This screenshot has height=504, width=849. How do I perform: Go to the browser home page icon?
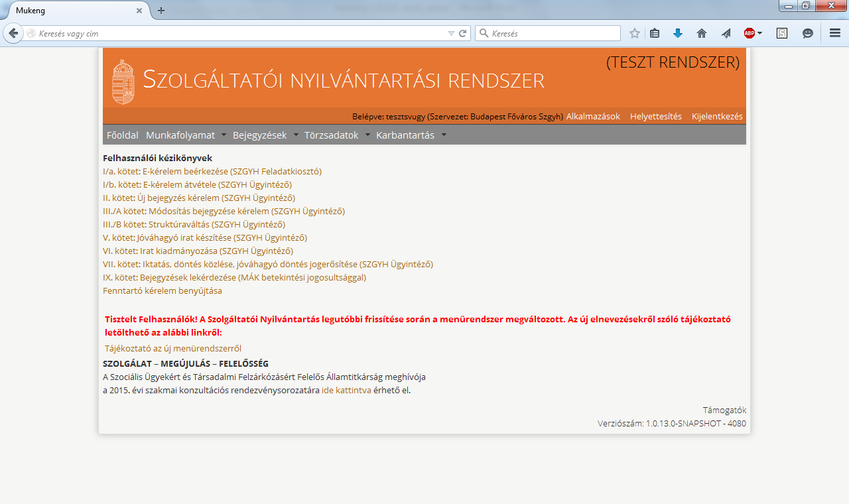702,33
